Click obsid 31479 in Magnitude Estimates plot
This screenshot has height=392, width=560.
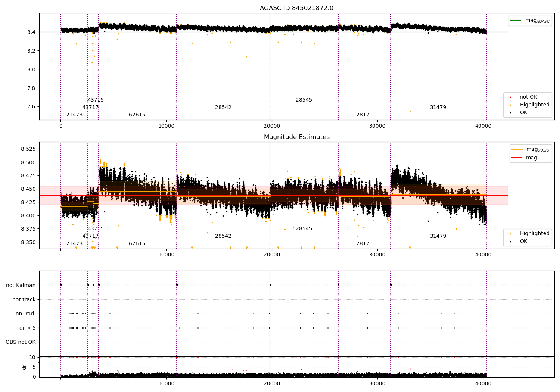tap(438, 236)
